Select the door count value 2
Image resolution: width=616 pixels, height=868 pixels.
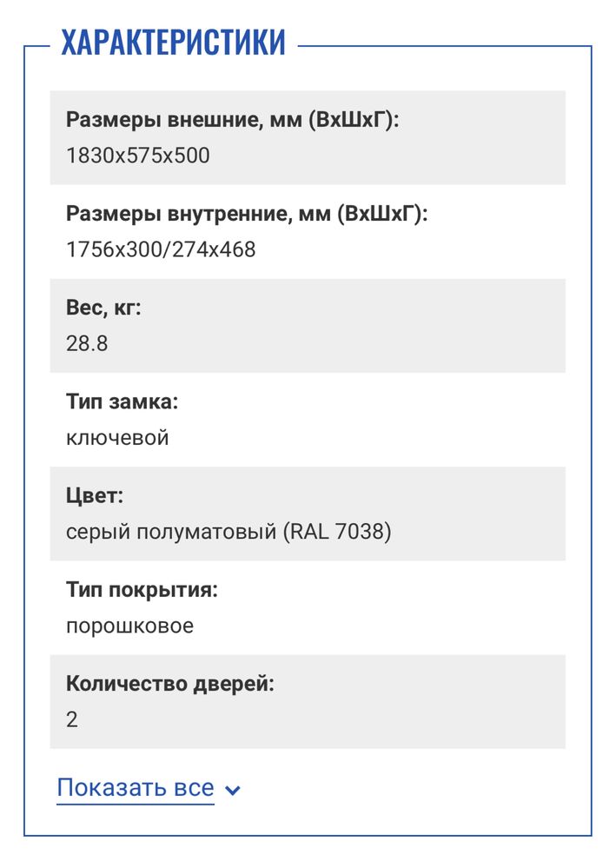[72, 719]
